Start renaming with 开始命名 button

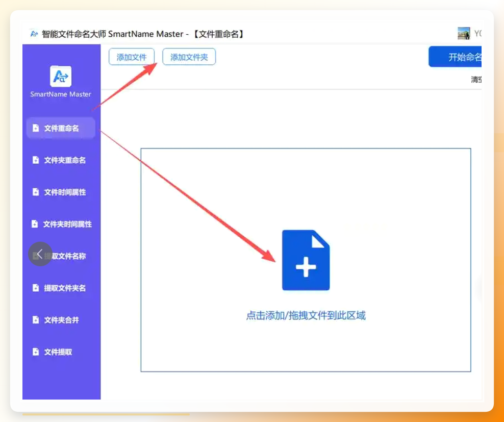click(x=455, y=57)
